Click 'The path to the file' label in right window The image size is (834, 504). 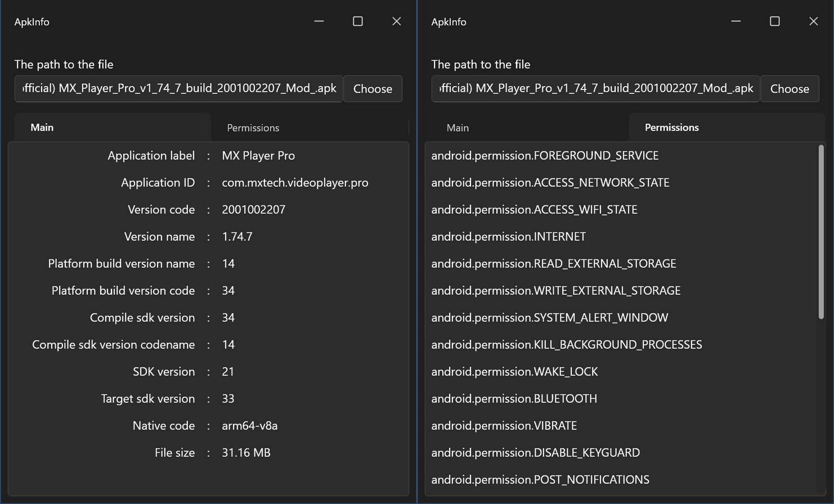click(x=481, y=65)
